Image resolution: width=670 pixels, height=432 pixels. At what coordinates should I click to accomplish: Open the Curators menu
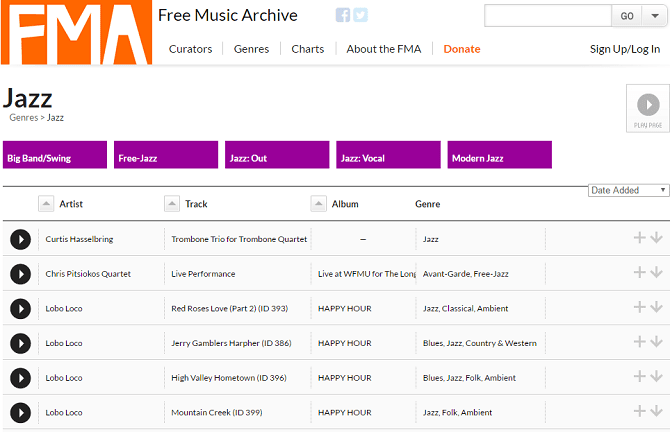pos(191,49)
